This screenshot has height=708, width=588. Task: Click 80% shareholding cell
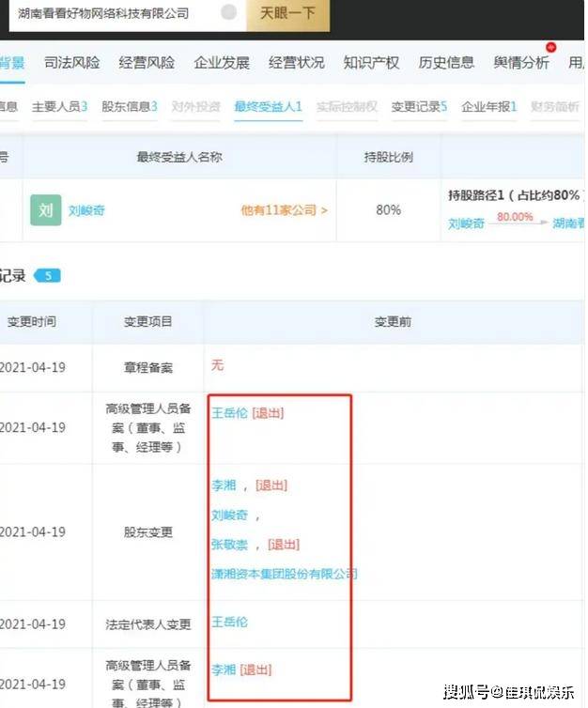pos(388,210)
